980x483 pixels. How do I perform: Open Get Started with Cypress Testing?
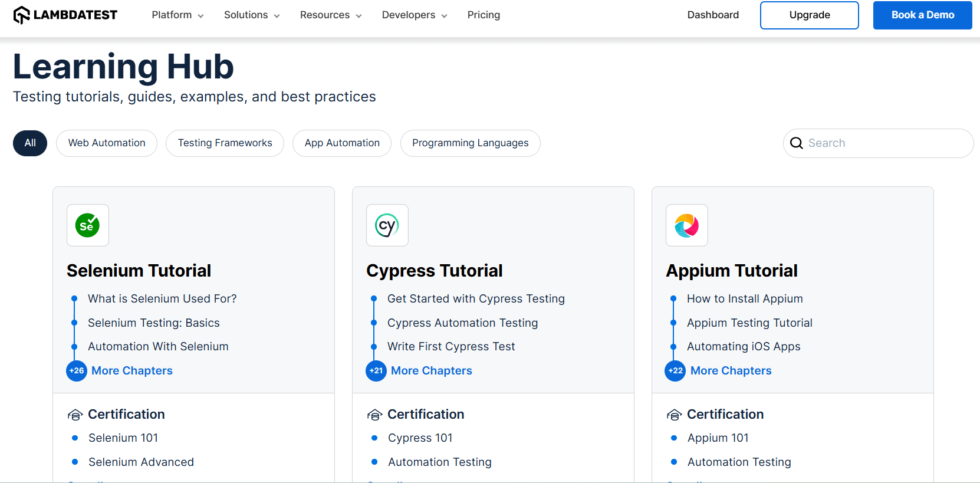point(476,299)
